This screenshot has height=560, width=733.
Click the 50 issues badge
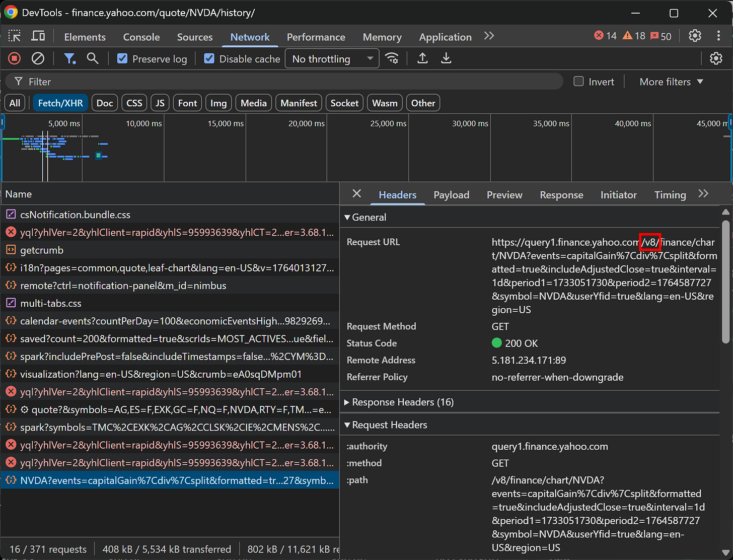(x=660, y=36)
